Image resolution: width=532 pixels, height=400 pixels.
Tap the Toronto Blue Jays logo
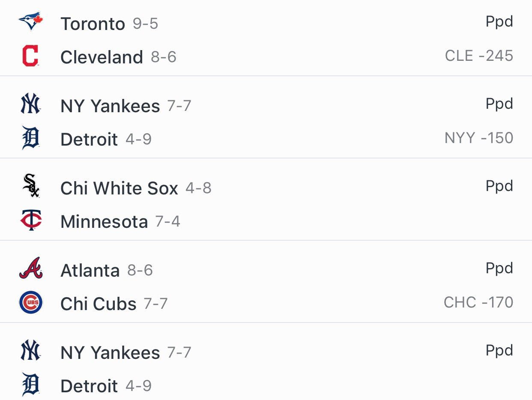click(31, 22)
